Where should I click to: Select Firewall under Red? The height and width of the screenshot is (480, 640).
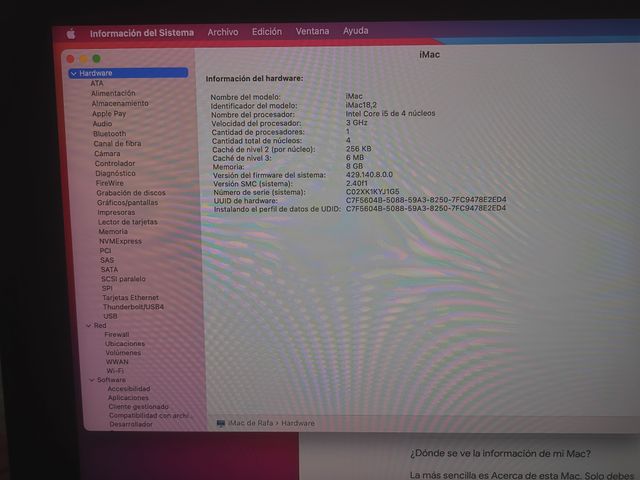(116, 334)
